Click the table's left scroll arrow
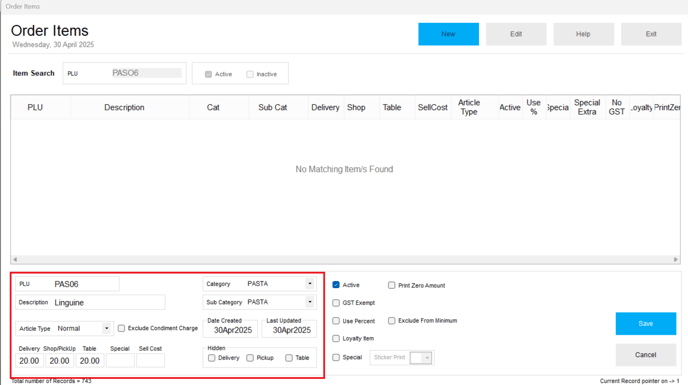Screen dimensions: 688x385 15,259
